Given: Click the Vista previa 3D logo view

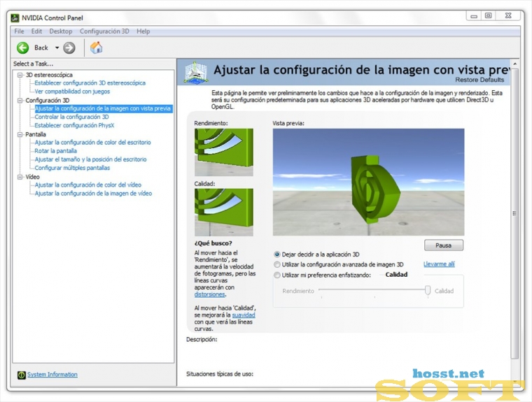Looking at the screenshot, I should click(368, 182).
